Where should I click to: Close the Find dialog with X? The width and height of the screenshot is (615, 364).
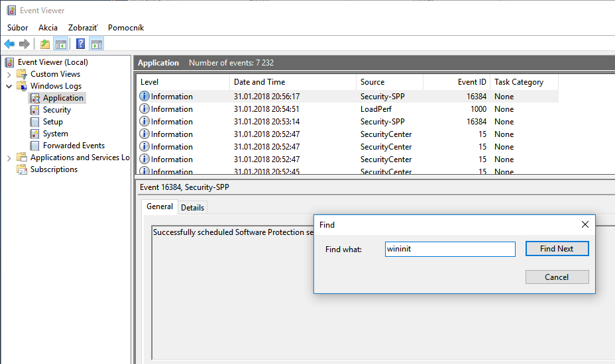click(585, 224)
